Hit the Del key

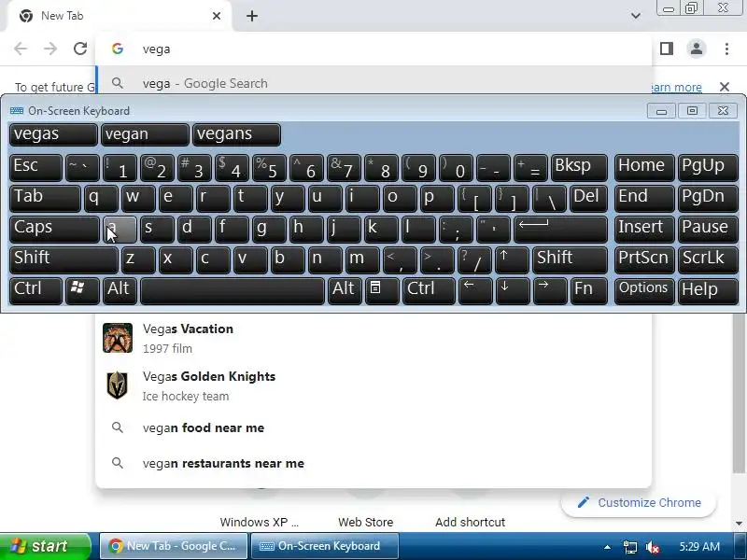589,199
